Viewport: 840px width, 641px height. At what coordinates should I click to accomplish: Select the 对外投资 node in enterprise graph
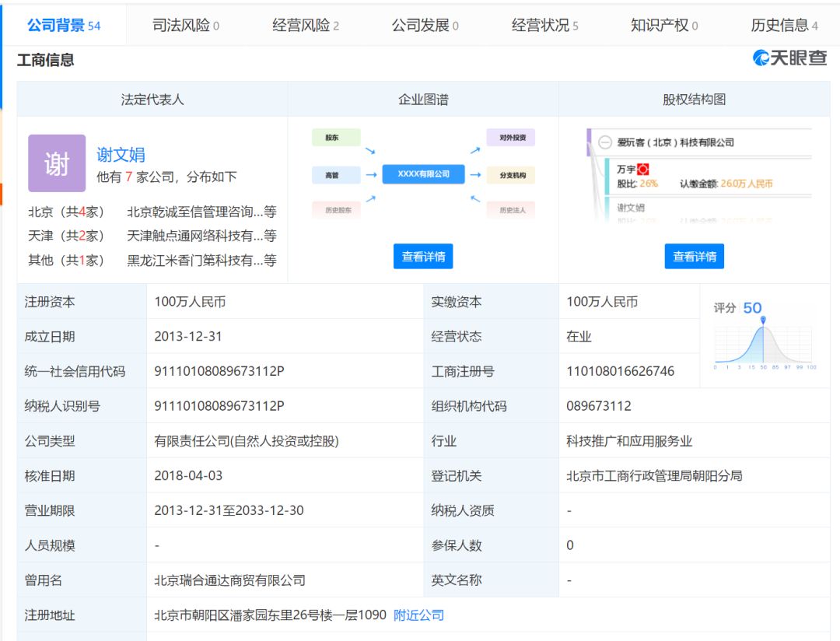pyautogui.click(x=511, y=138)
